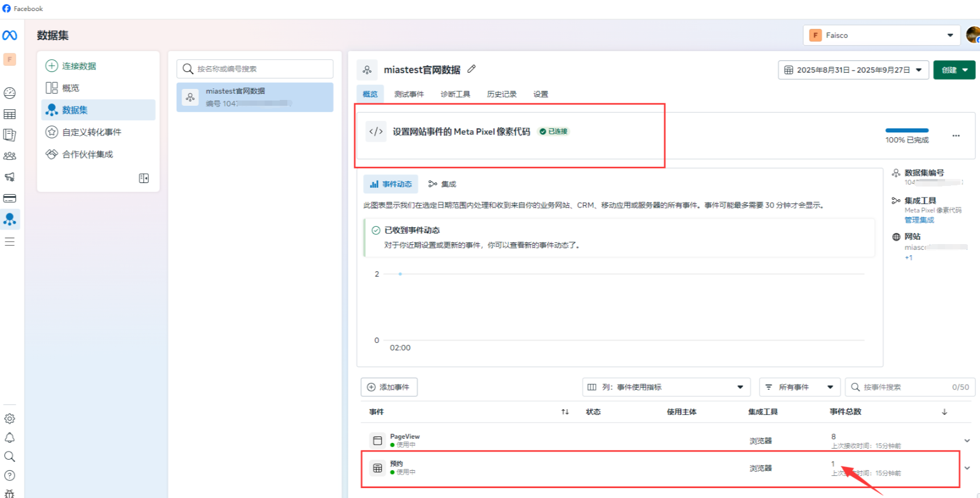Sort by total events descending arrow

(945, 412)
